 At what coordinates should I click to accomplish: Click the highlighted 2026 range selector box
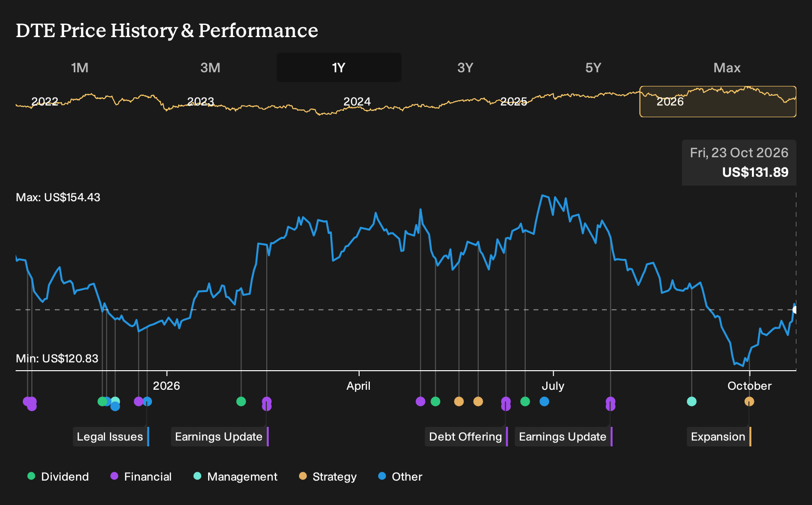718,102
